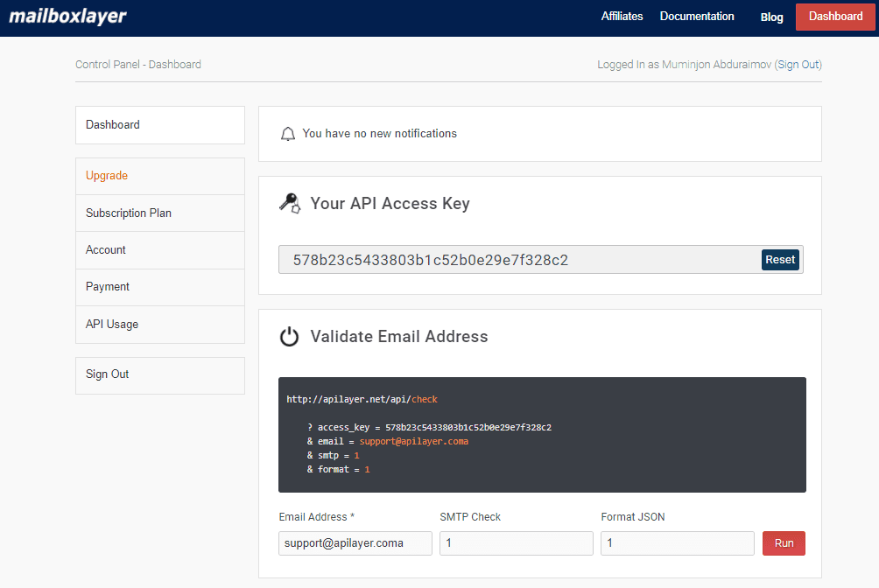Click the 'Your API Access Key' heading

click(390, 204)
